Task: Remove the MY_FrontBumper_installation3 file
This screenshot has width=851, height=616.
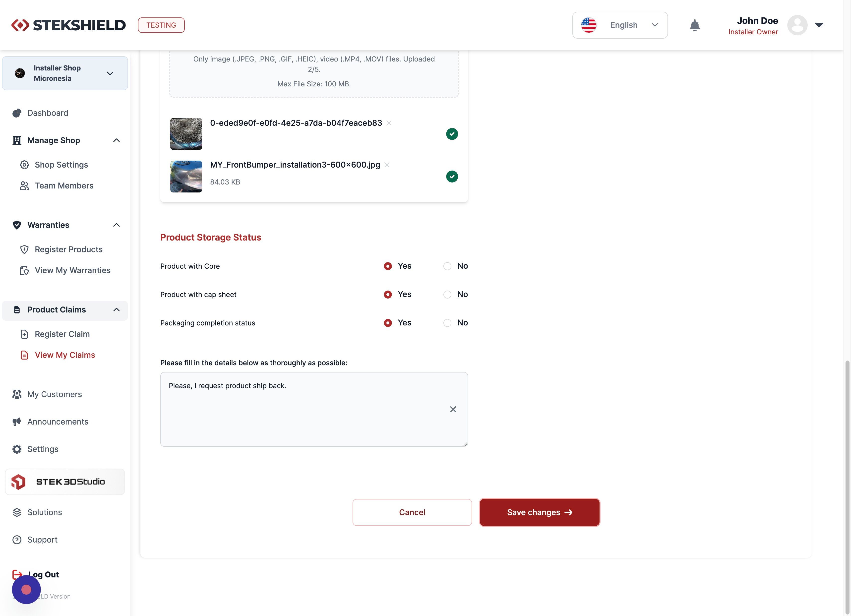Action: coord(387,165)
